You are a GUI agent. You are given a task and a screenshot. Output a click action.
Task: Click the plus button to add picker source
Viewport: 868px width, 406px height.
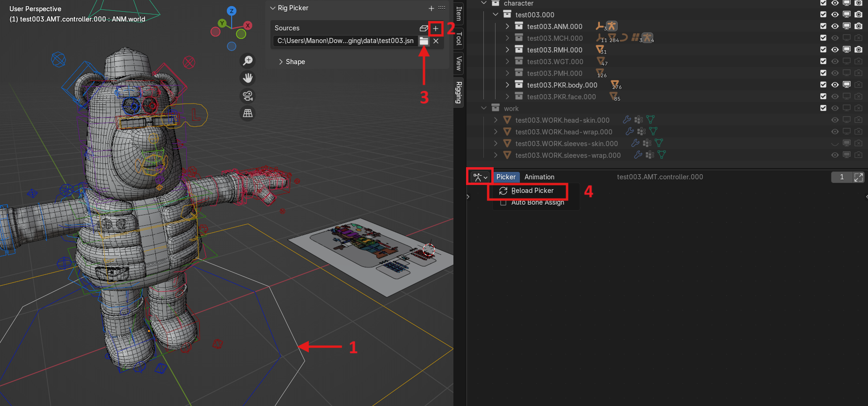[x=436, y=29]
